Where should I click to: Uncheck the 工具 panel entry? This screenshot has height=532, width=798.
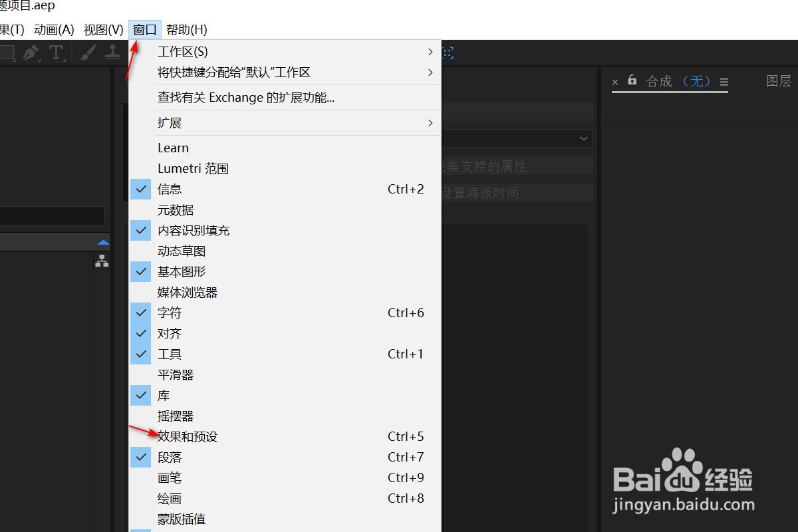pos(285,354)
